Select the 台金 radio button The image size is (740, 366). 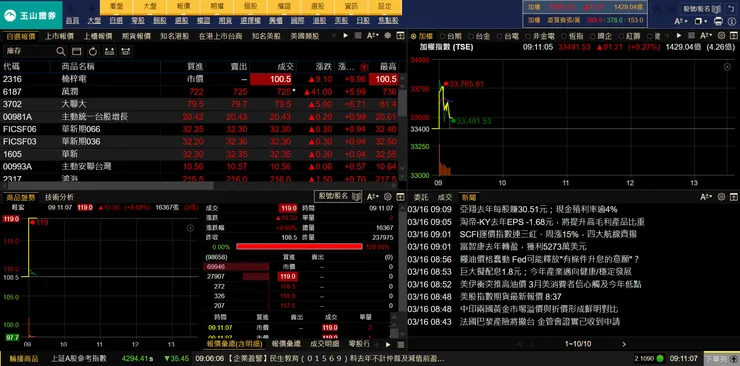(x=470, y=36)
